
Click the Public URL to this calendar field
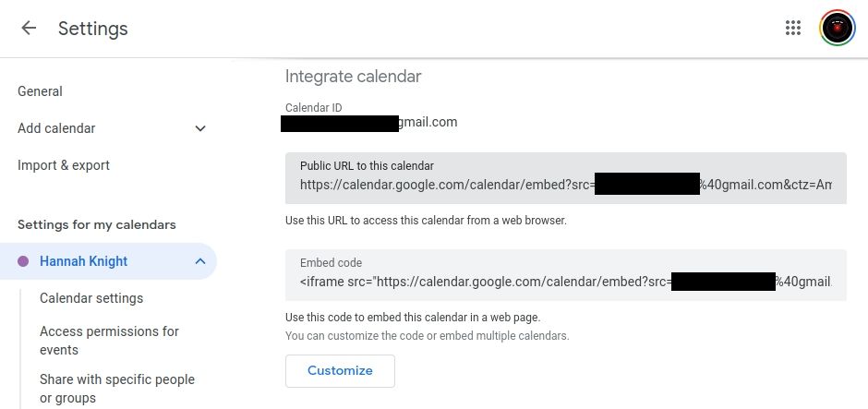[x=565, y=185]
